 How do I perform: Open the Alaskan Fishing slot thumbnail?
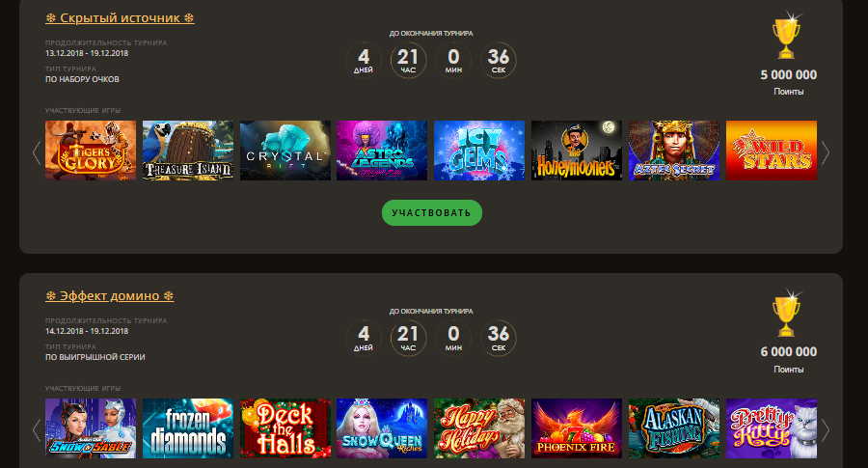point(674,428)
